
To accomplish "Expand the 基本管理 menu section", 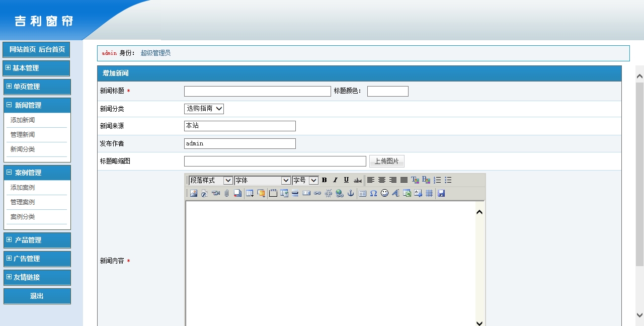I will pos(36,68).
